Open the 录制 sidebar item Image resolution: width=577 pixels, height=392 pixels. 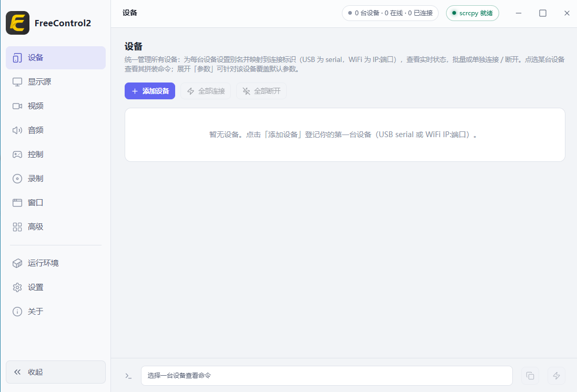pyautogui.click(x=56, y=178)
